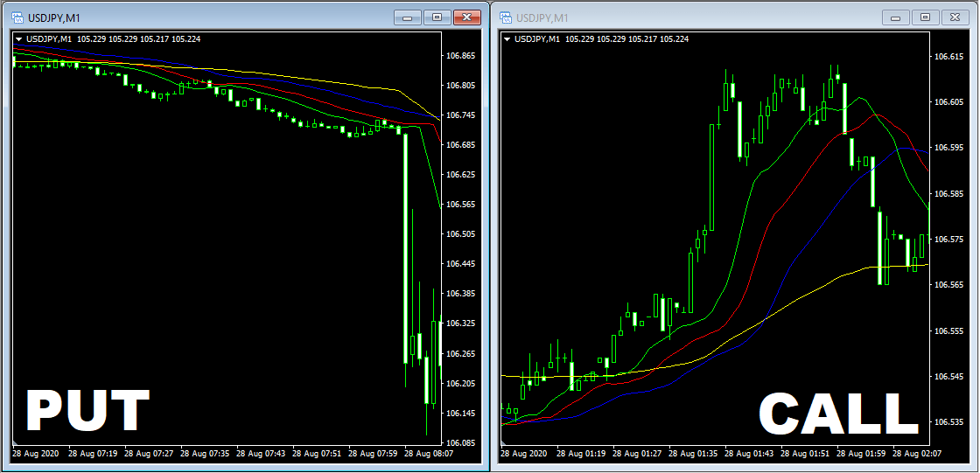Minimize the left PUT chart window
Viewport: 980px width, 473px height.
(407, 17)
